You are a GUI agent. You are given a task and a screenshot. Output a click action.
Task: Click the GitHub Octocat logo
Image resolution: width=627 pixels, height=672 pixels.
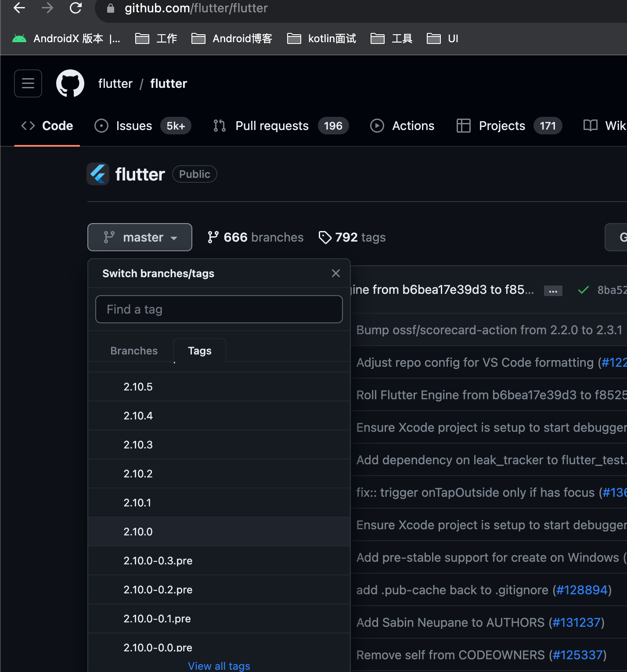point(70,83)
